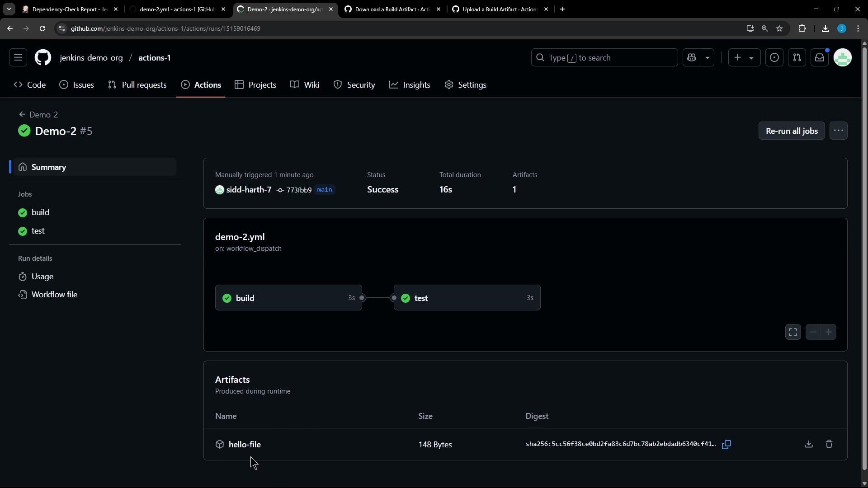Open browser downloads panel
Viewport: 868px width, 488px height.
(826, 28)
